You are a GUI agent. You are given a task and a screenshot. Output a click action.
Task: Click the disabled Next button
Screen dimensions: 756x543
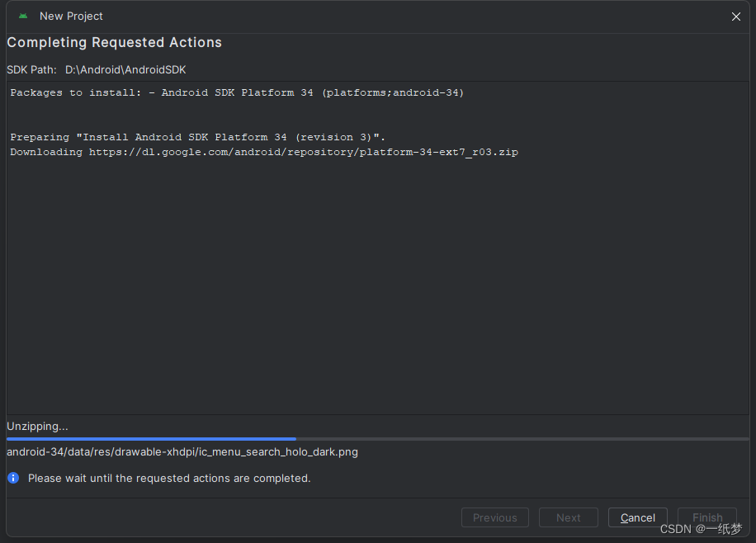(x=569, y=517)
